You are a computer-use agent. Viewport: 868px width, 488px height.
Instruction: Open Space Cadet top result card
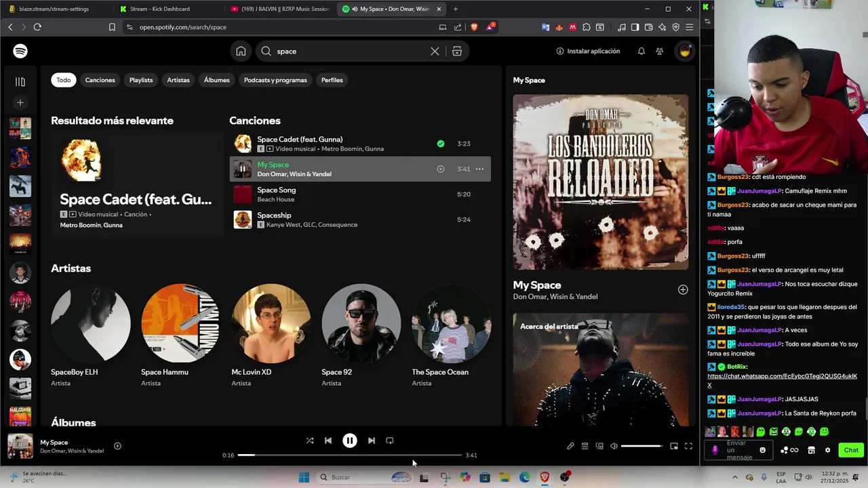pyautogui.click(x=136, y=184)
